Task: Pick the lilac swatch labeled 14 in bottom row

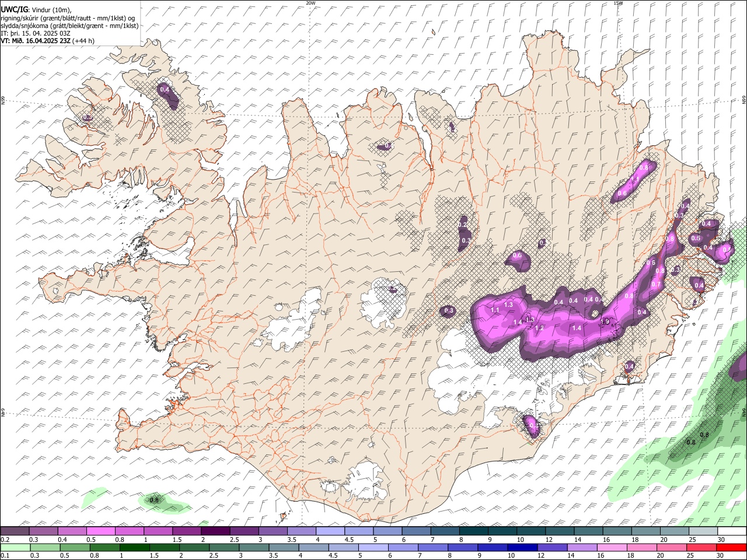Action: (582, 547)
